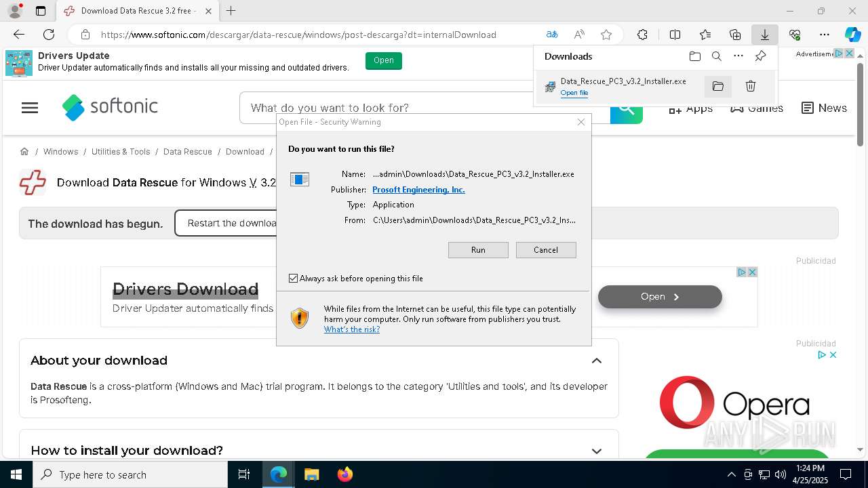
Task: Toggle read aloud icon in address bar
Action: (x=579, y=35)
